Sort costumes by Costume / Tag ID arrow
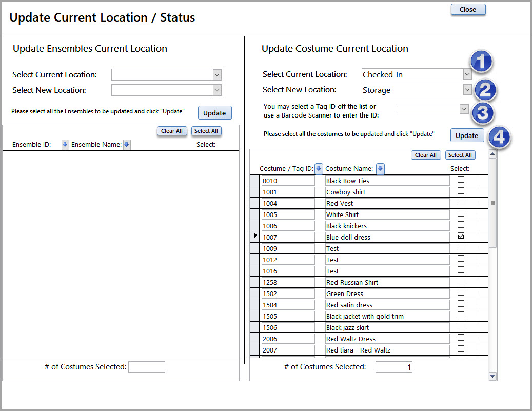Image resolution: width=532 pixels, height=411 pixels. [x=319, y=168]
